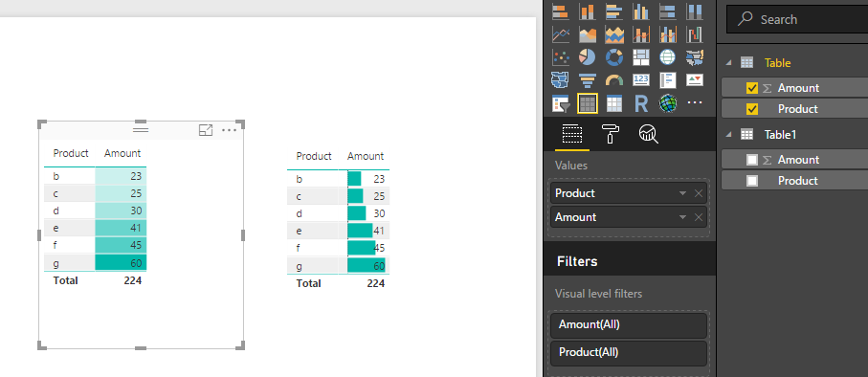Image resolution: width=868 pixels, height=377 pixels.
Task: Choose the funnel chart visualization
Action: pos(588,79)
